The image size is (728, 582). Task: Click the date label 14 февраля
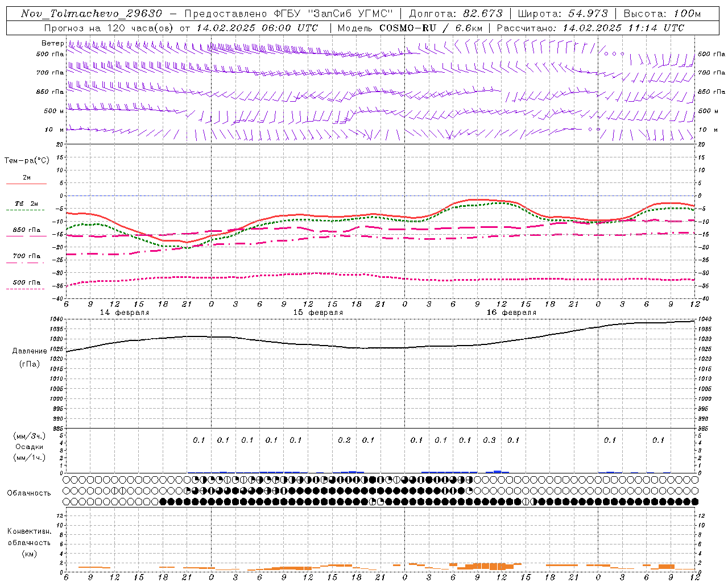coord(125,313)
